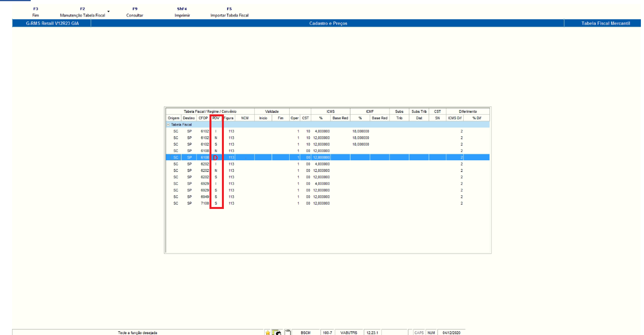
Task: Click the copy documents icon in status bar
Action: [277, 333]
